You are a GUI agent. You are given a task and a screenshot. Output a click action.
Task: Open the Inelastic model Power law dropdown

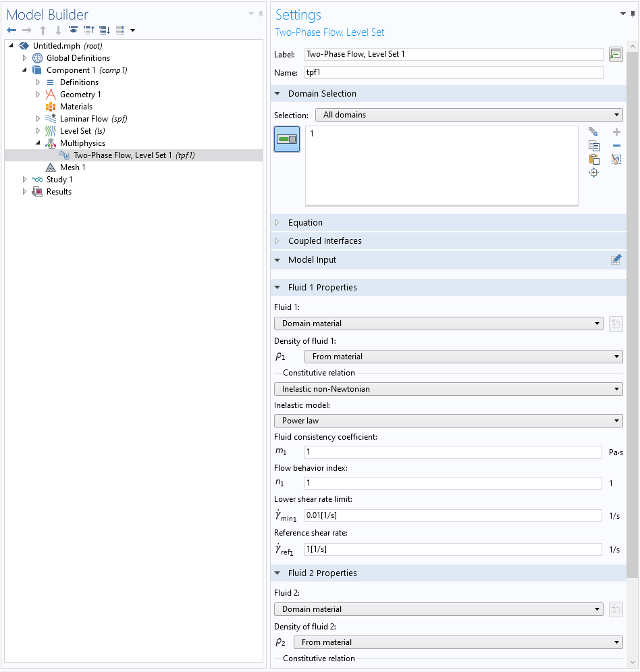(448, 421)
